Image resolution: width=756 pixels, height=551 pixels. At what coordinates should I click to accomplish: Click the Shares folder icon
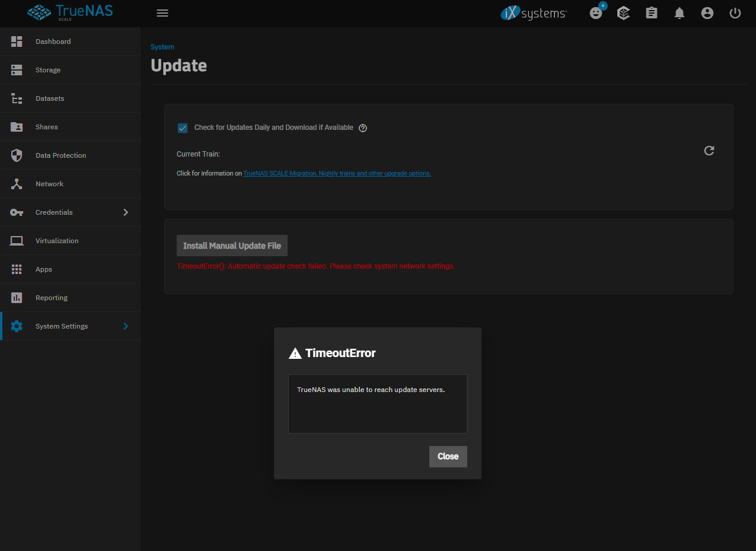(x=17, y=127)
